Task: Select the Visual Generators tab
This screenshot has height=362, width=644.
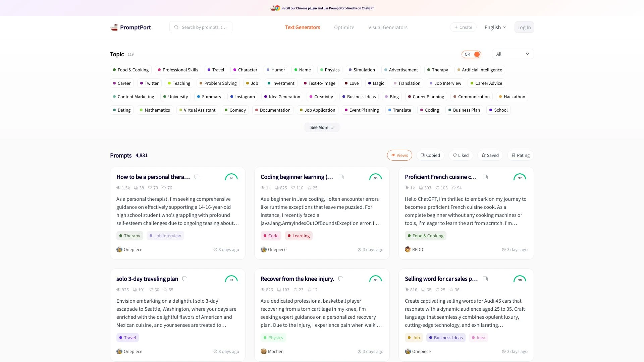Action: point(387,27)
